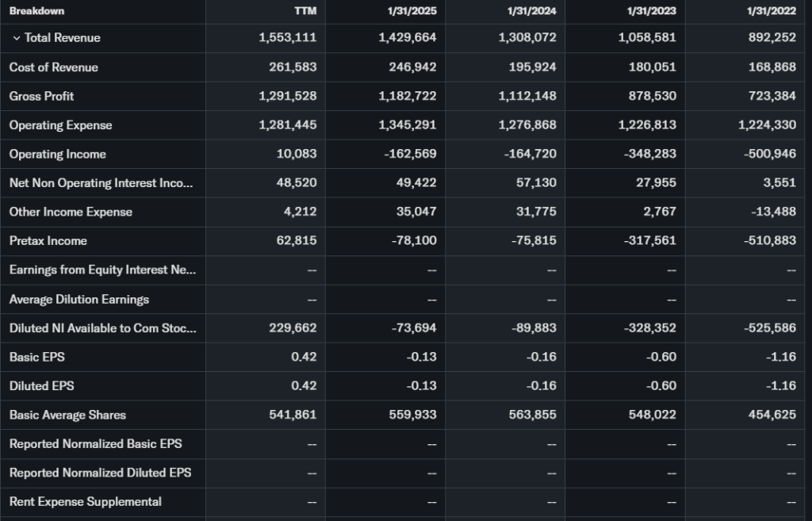812x521 pixels.
Task: Click the TTM Total Revenue value 1,553,111
Action: [x=288, y=38]
